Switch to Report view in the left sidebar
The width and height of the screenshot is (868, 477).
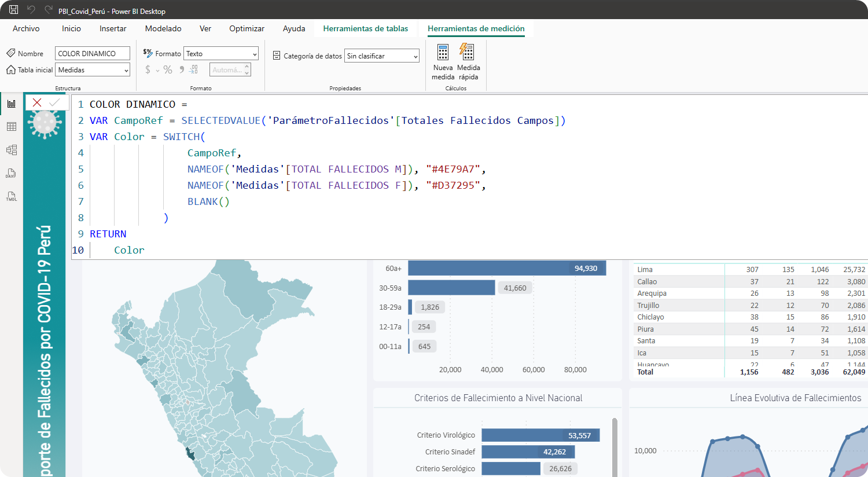(12, 104)
